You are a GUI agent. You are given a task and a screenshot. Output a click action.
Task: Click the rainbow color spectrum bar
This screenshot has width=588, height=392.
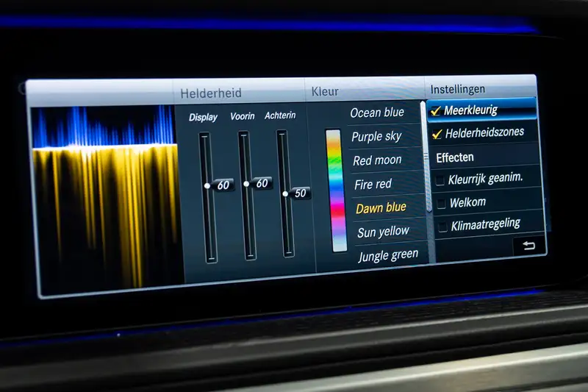coord(335,190)
